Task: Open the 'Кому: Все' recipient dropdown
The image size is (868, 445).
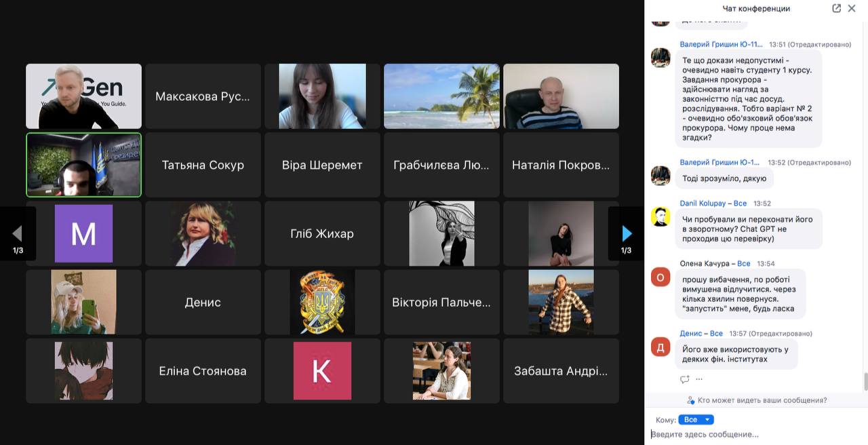Action: 696,420
